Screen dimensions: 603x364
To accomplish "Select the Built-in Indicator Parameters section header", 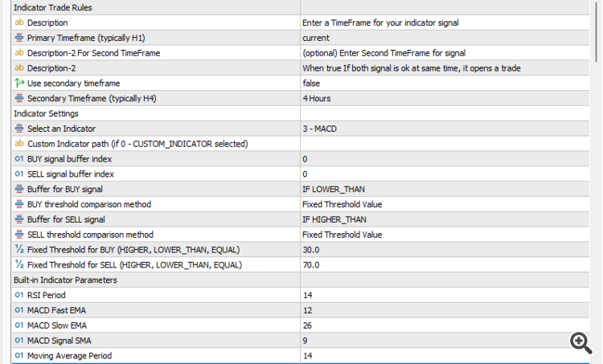I will click(66, 280).
